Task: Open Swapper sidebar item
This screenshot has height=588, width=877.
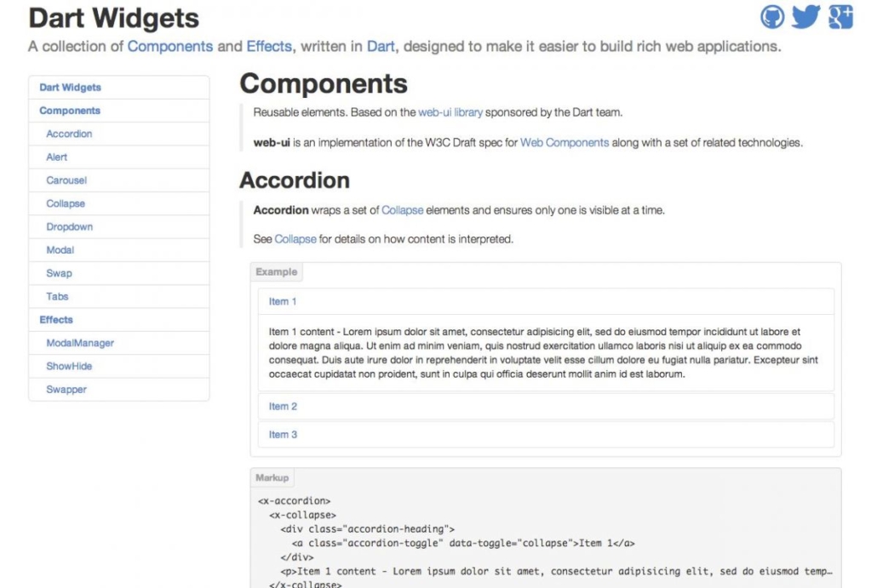Action: (66, 390)
